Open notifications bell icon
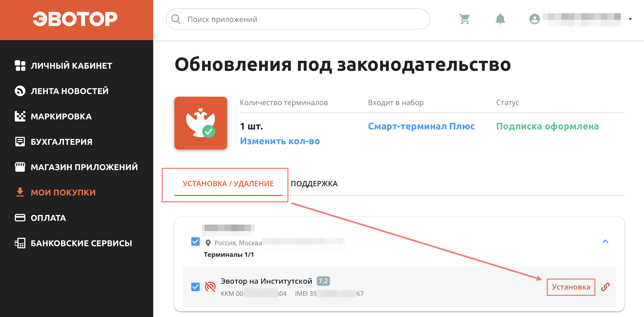The image size is (644, 317). click(x=500, y=19)
